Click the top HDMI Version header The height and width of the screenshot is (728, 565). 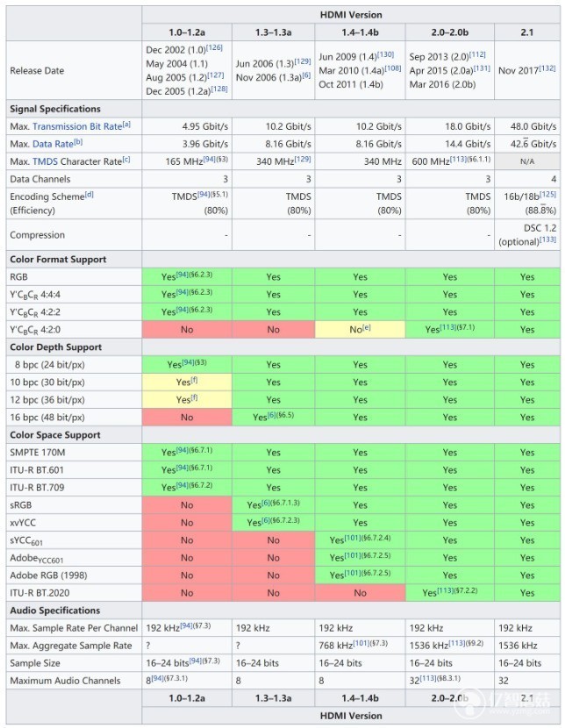pyautogui.click(x=351, y=15)
